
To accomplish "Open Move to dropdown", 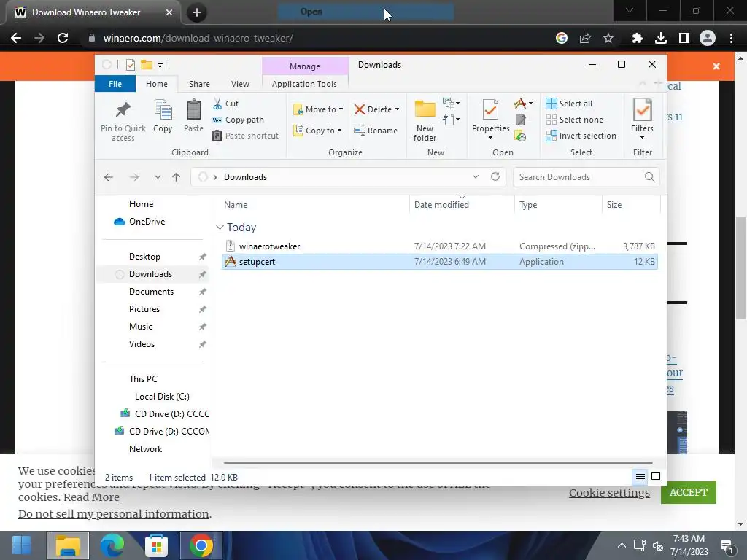I will pyautogui.click(x=318, y=109).
